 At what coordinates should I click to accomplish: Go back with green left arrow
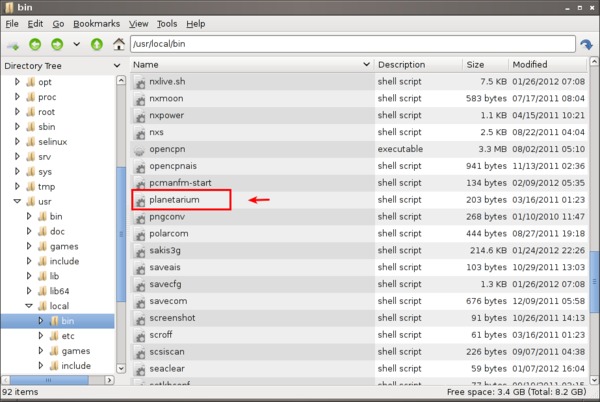click(x=35, y=44)
